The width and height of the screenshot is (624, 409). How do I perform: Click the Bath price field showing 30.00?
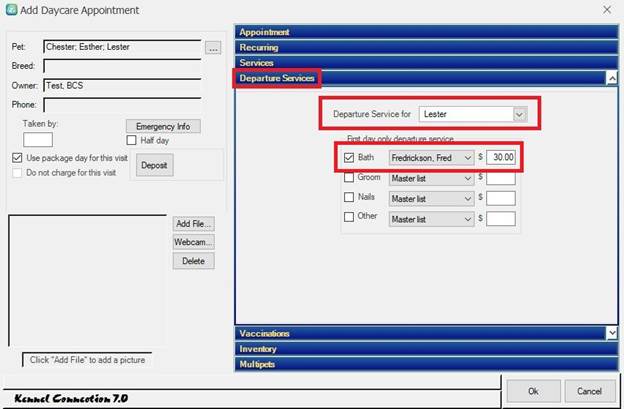coord(501,157)
